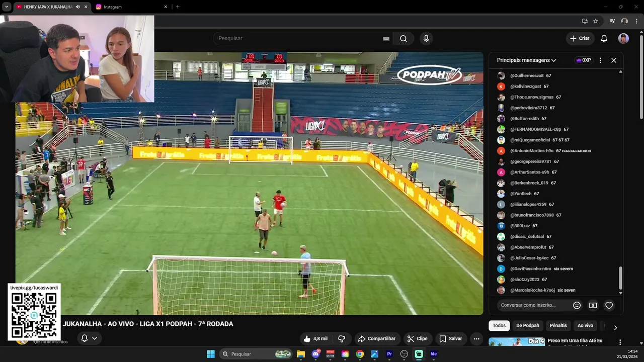Select the De Podpah filter chip
Image resolution: width=644 pixels, height=362 pixels.
(528, 326)
